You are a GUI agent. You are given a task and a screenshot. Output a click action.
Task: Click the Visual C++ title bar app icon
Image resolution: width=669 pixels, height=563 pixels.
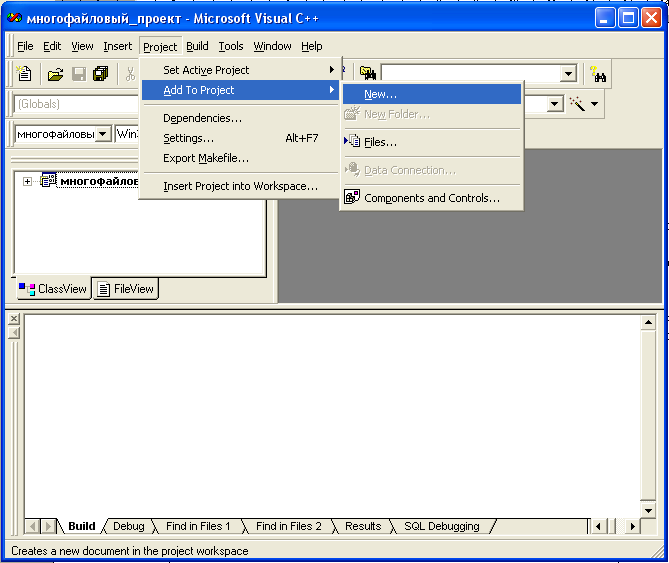pos(15,18)
